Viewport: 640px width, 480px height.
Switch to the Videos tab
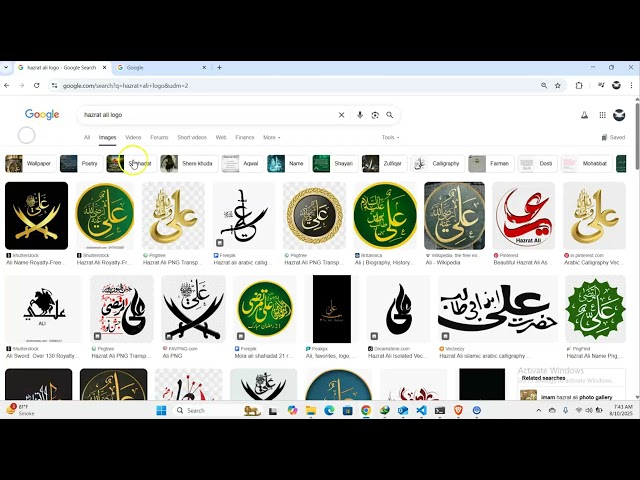(133, 138)
